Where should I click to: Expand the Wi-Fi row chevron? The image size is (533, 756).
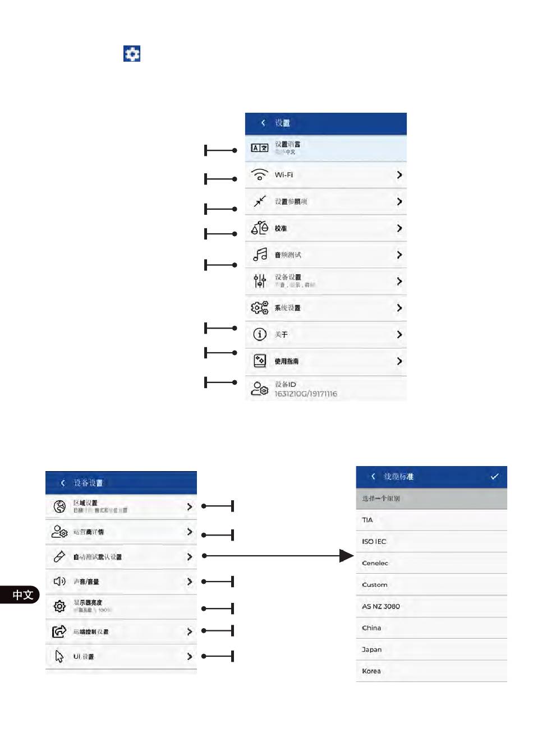point(399,175)
